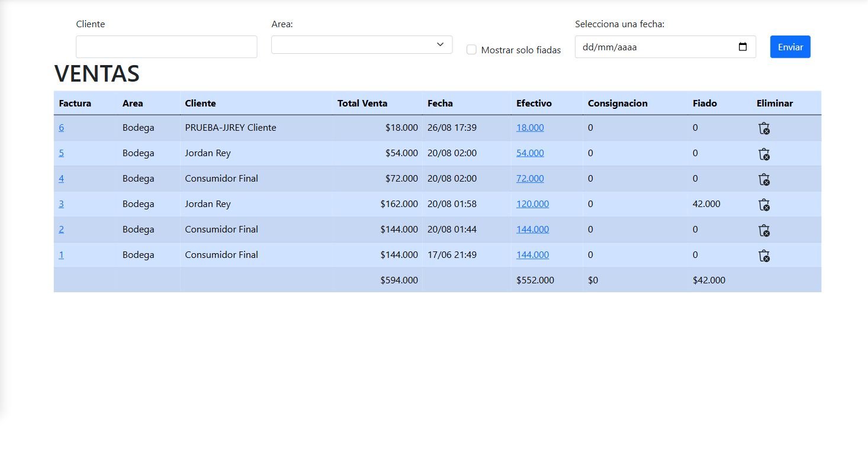
Task: Focus the Cliente text input
Action: (x=166, y=47)
